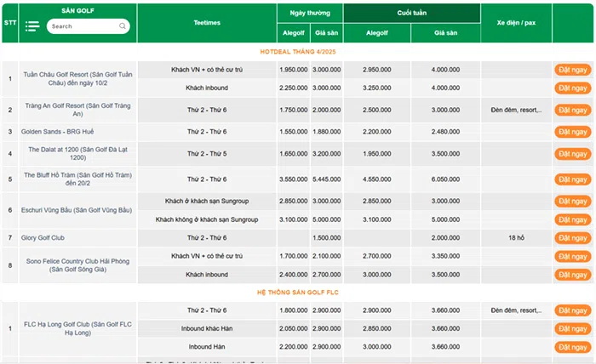Book Eschuri Khách ở khách sạn Sungroup row
The height and width of the screenshot is (364, 596).
pyautogui.click(x=572, y=202)
